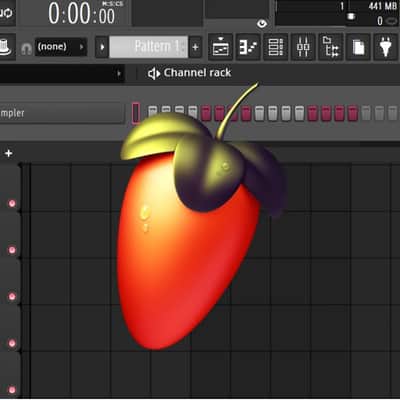Click the main snap magnet icon
Screen dimensions: 400x400
tap(26, 48)
